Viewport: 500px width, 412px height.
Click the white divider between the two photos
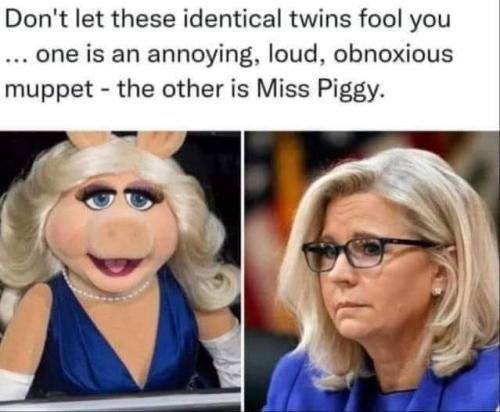click(x=243, y=272)
